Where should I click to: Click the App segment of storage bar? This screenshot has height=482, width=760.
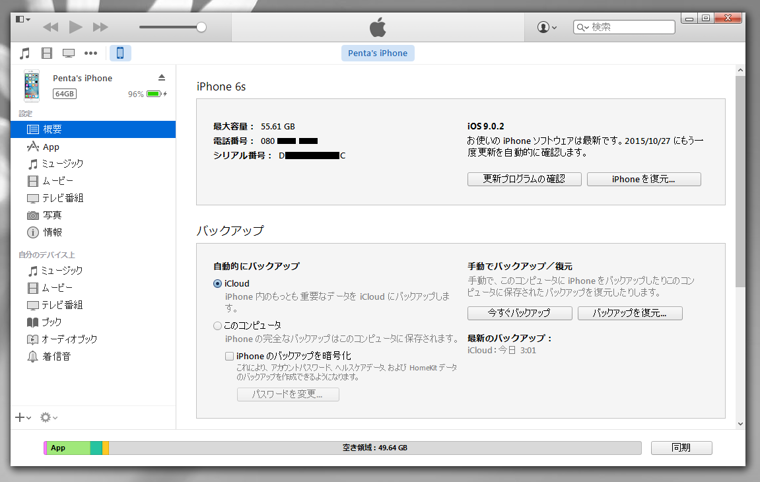coord(68,448)
